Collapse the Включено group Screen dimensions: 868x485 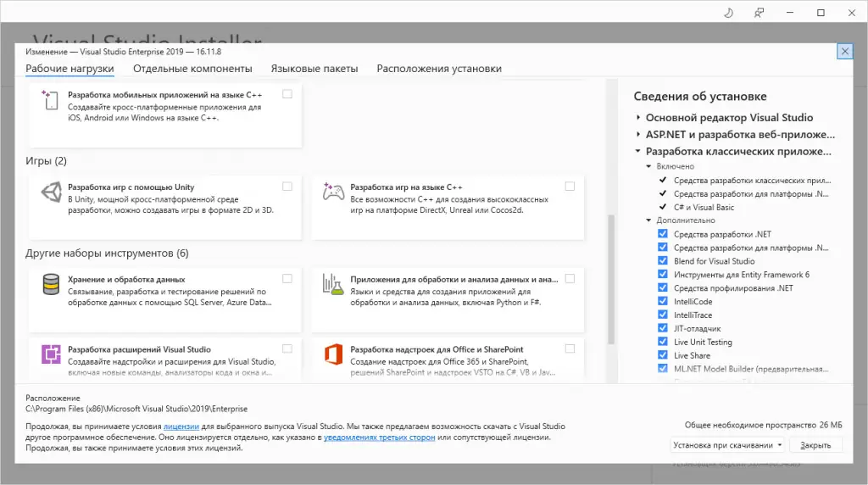[648, 166]
